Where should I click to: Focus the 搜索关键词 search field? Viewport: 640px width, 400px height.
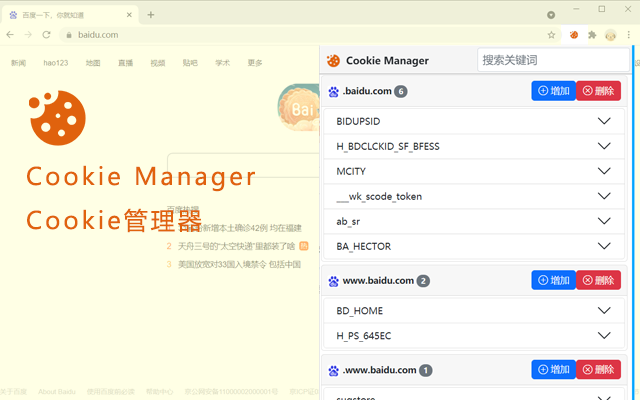tap(553, 60)
